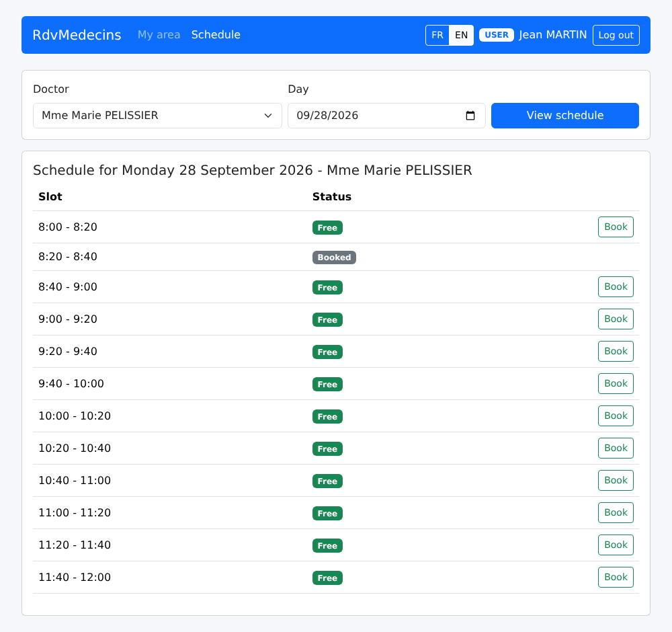
Task: Open the Schedule nav item
Action: point(216,35)
